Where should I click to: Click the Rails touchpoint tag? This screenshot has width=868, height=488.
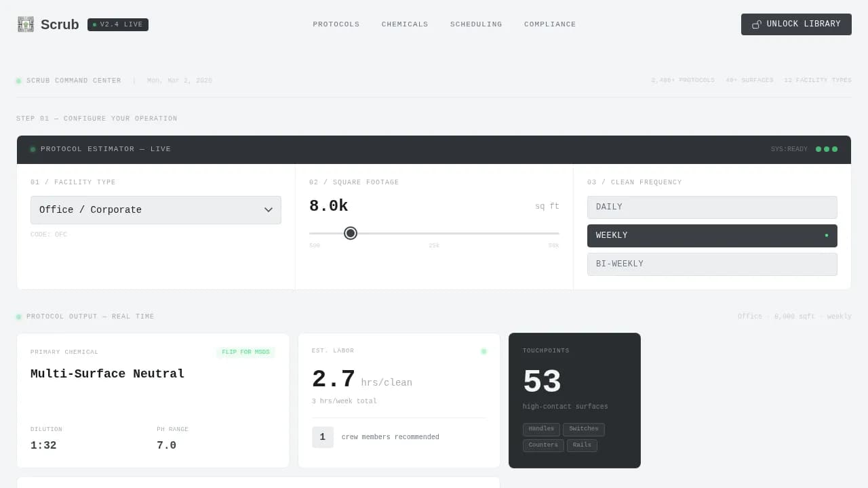pos(582,445)
